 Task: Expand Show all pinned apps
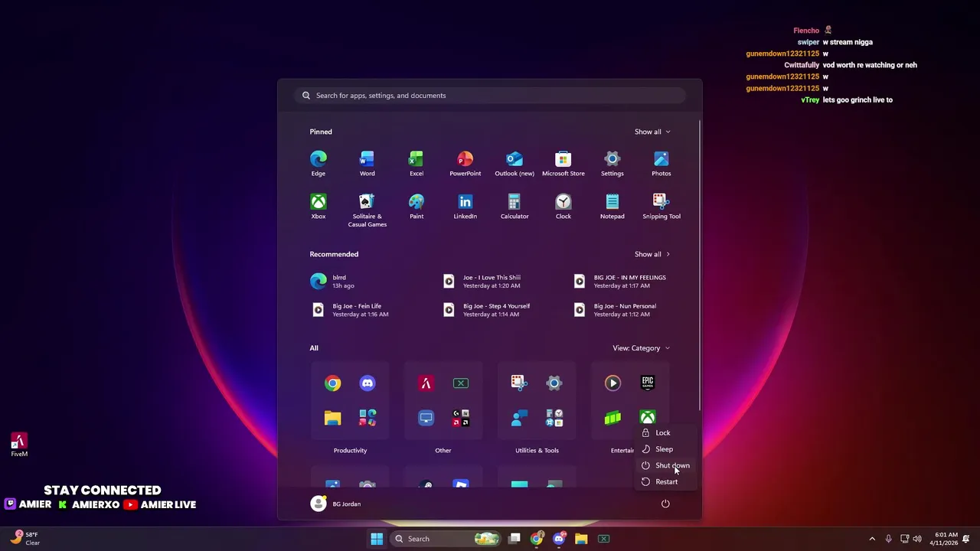click(652, 132)
